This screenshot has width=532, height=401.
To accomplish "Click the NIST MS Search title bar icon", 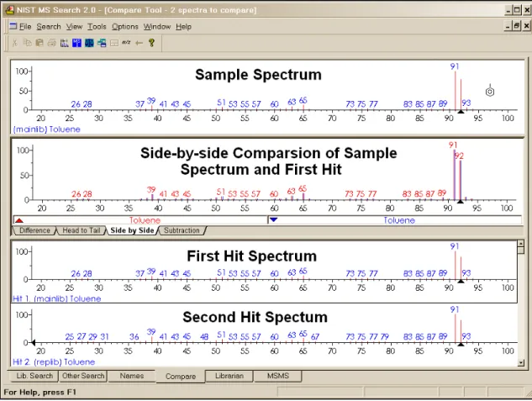I will click(9, 10).
